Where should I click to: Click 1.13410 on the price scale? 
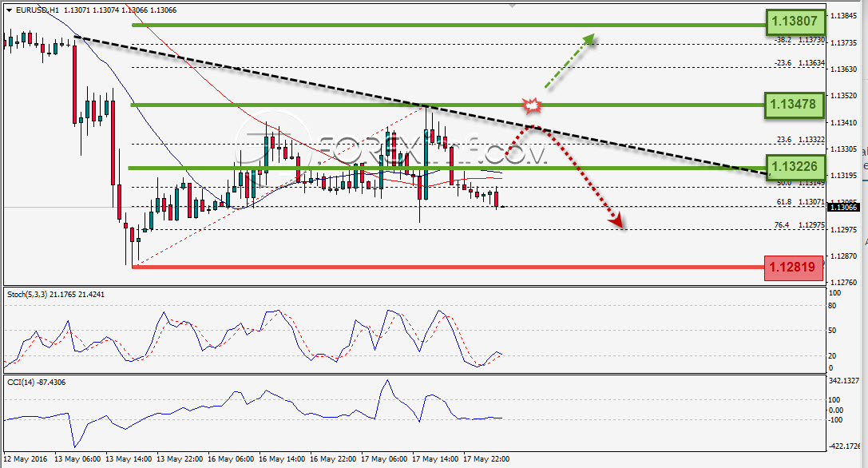click(x=844, y=122)
